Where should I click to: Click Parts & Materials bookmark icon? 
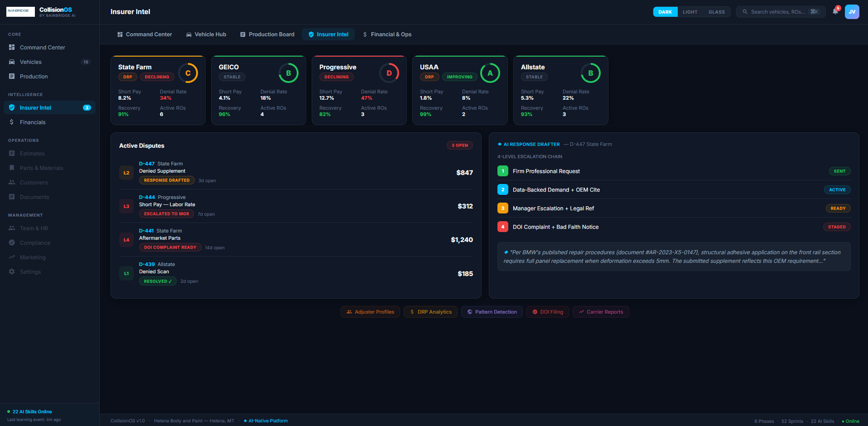pyautogui.click(x=12, y=168)
